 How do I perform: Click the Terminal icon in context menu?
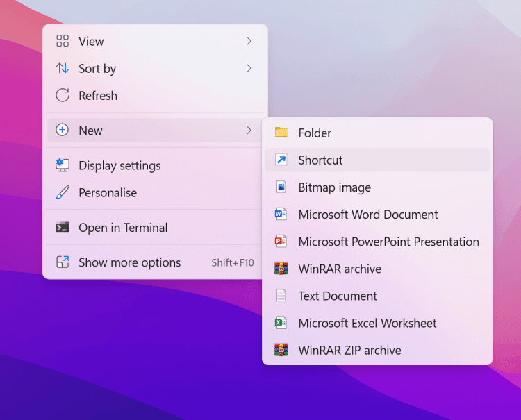click(63, 227)
